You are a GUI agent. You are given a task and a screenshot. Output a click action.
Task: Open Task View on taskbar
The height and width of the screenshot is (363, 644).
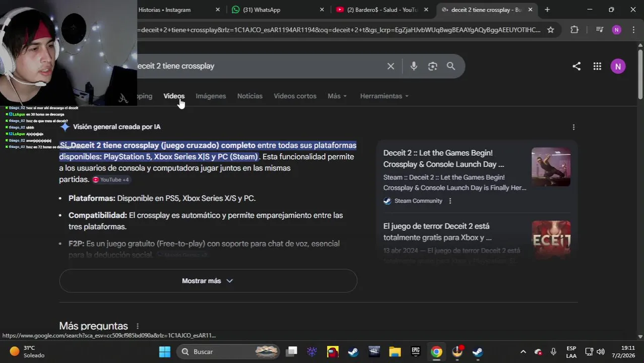291,351
